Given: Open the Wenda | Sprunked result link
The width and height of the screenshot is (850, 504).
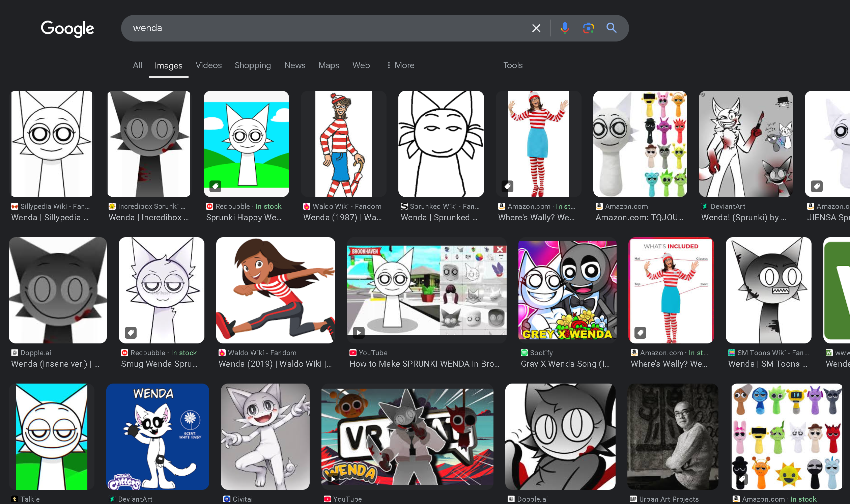Looking at the screenshot, I should tap(439, 217).
